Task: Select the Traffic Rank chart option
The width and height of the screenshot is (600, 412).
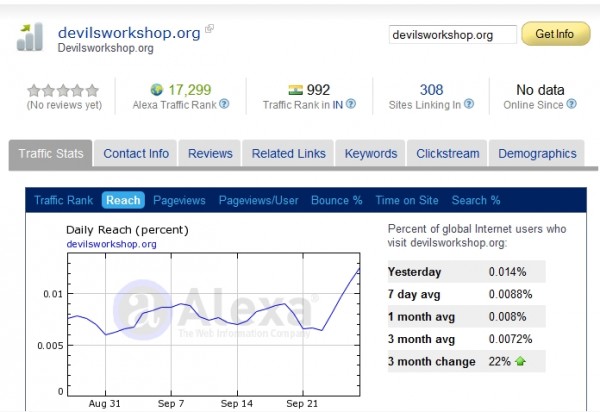Action: point(64,200)
